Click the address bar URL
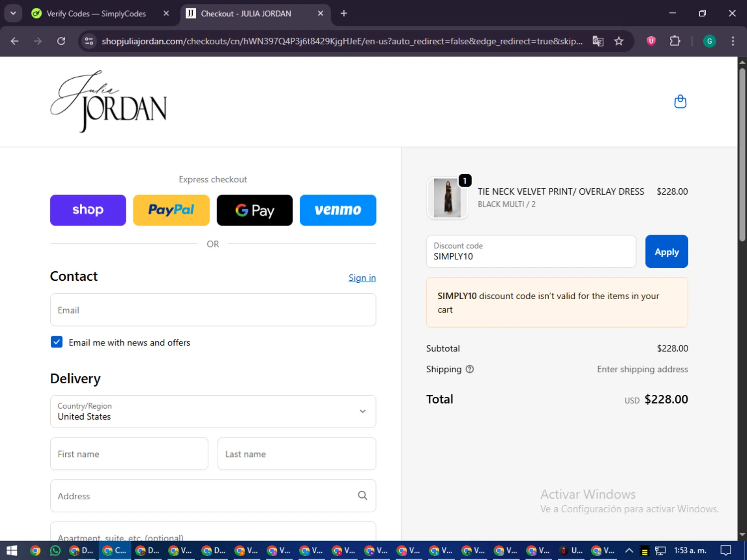Image resolution: width=747 pixels, height=560 pixels. [342, 41]
